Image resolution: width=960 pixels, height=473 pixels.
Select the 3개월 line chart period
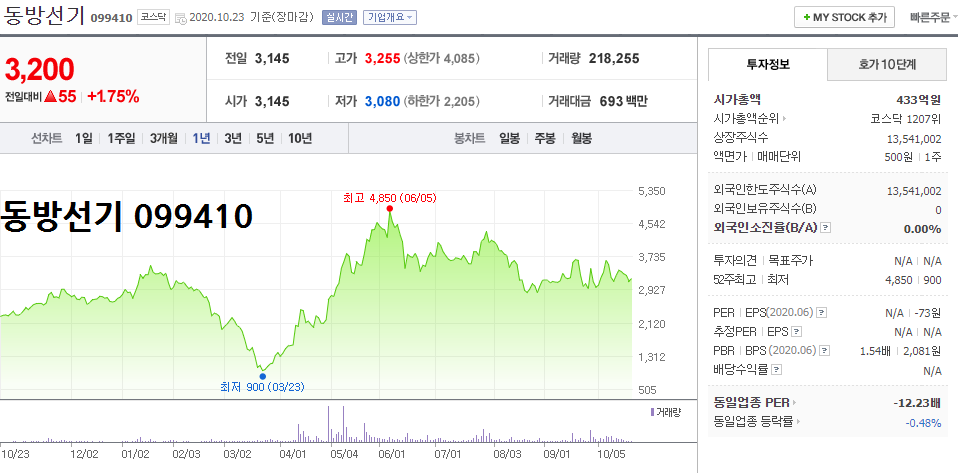coord(163,138)
